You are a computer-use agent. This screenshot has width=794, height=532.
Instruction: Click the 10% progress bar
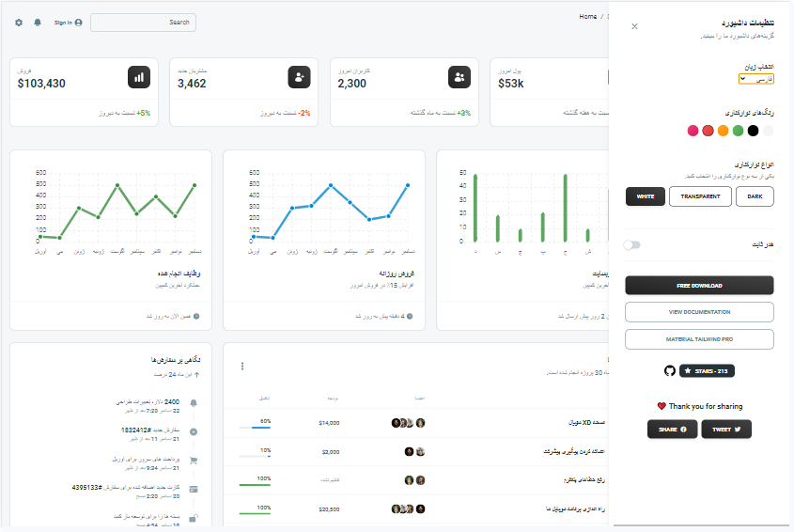coord(255,457)
